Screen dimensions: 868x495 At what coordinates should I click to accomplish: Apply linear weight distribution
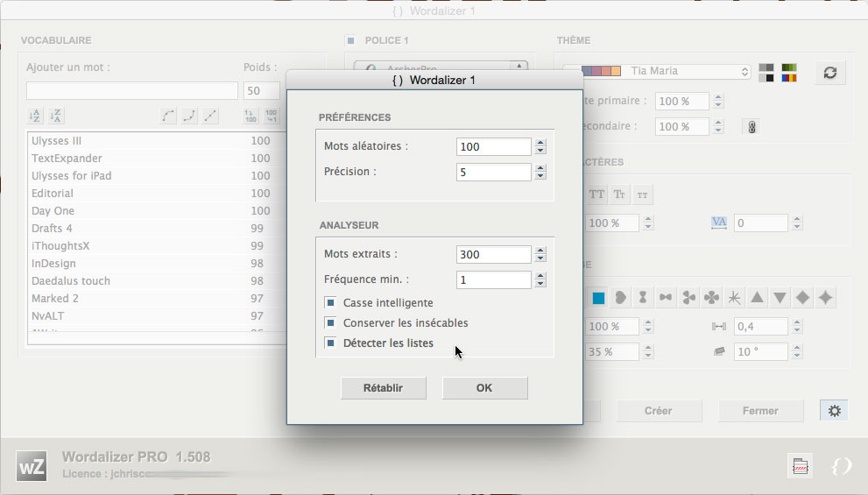click(210, 116)
